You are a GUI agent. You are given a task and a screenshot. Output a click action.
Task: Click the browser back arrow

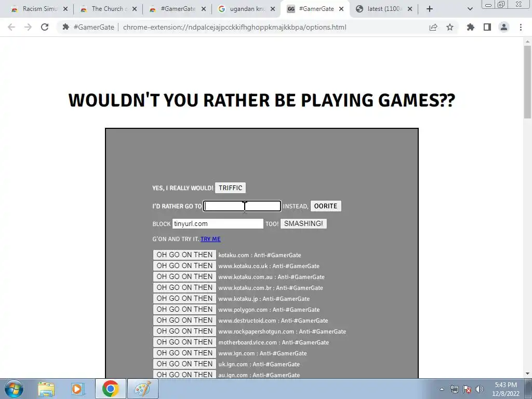pyautogui.click(x=11, y=27)
